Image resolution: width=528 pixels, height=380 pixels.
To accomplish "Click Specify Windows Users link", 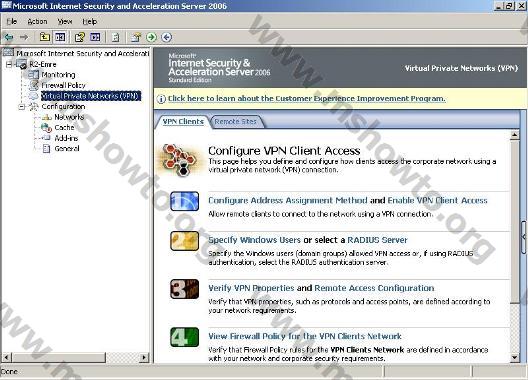I will click(x=254, y=240).
